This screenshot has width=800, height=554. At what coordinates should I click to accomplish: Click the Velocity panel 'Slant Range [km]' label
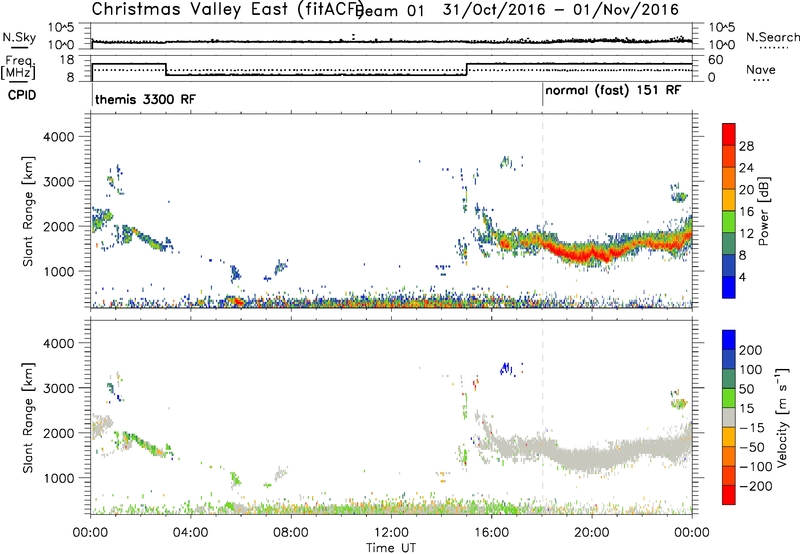[28, 418]
